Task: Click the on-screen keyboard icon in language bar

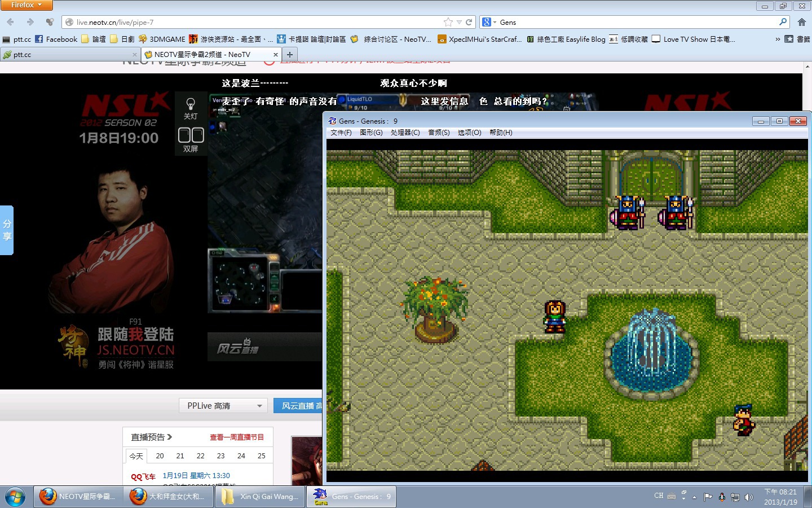Action: [x=672, y=497]
